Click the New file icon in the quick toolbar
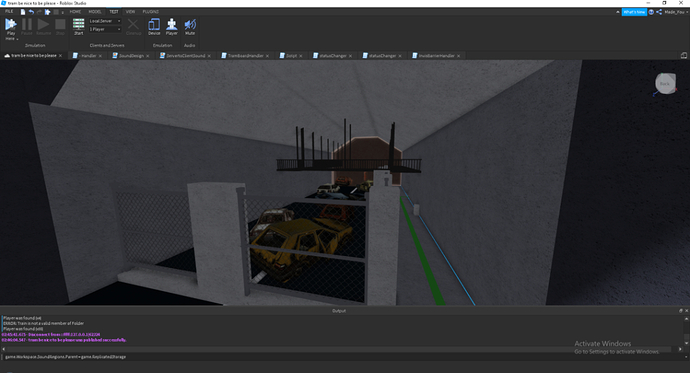 click(23, 12)
